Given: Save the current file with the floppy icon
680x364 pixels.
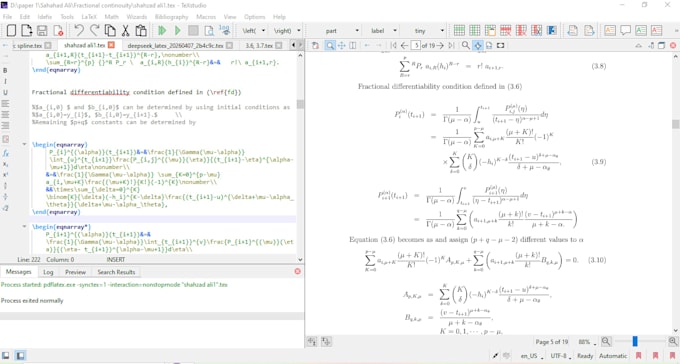Looking at the screenshot, I should (x=42, y=31).
